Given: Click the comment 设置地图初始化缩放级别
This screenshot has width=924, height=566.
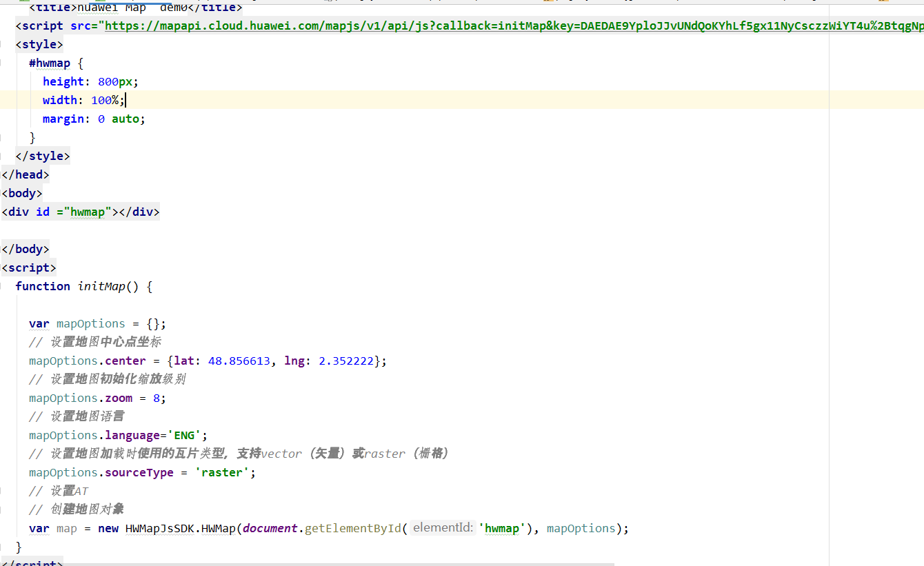Looking at the screenshot, I should tap(107, 379).
